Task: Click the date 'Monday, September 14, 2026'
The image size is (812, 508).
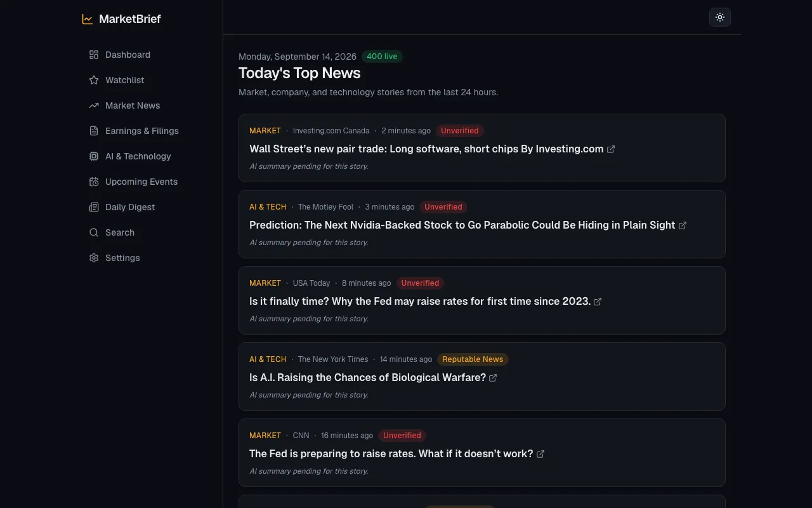Action: click(x=298, y=57)
